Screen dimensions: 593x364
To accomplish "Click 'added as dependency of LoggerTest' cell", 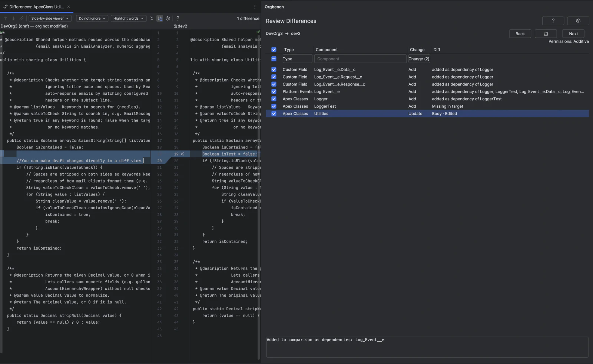I will 467,99.
